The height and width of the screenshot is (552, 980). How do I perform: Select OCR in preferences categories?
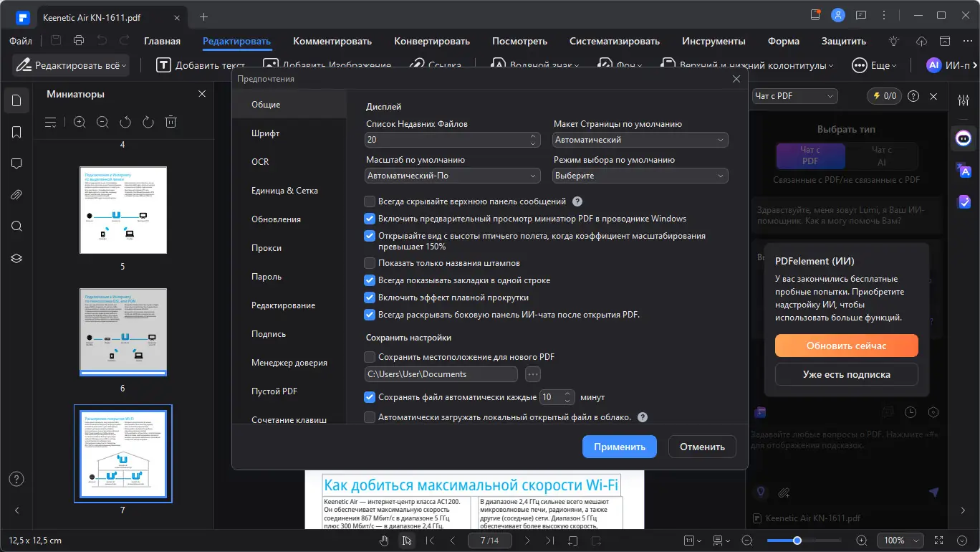pyautogui.click(x=260, y=161)
